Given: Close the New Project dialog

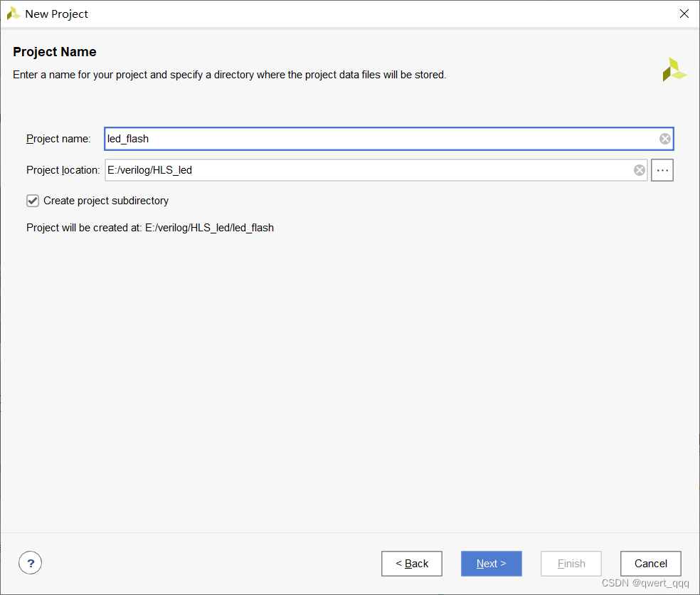Looking at the screenshot, I should coord(684,14).
